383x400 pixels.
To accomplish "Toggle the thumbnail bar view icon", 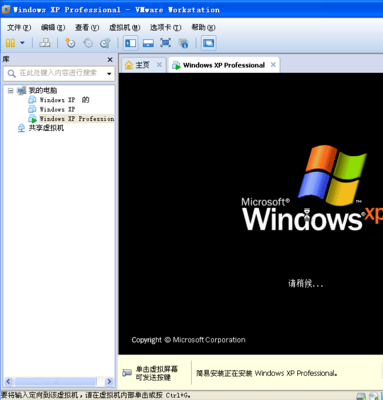I will (x=148, y=43).
